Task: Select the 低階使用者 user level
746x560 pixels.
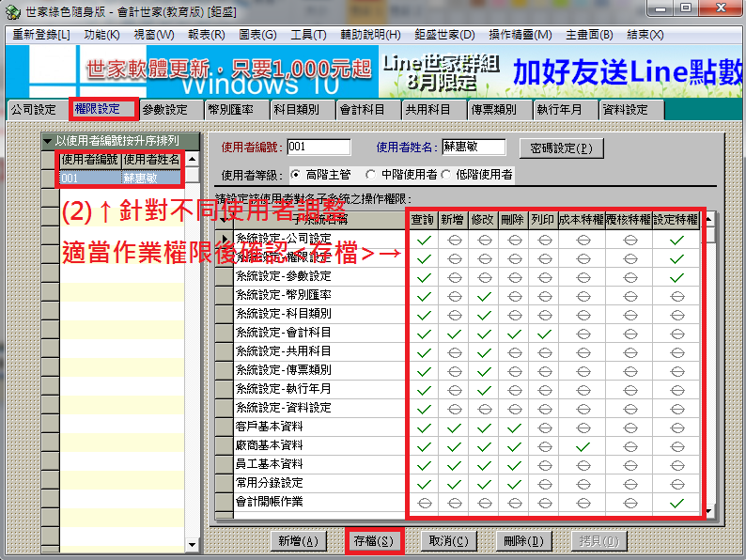Action: pyautogui.click(x=446, y=175)
